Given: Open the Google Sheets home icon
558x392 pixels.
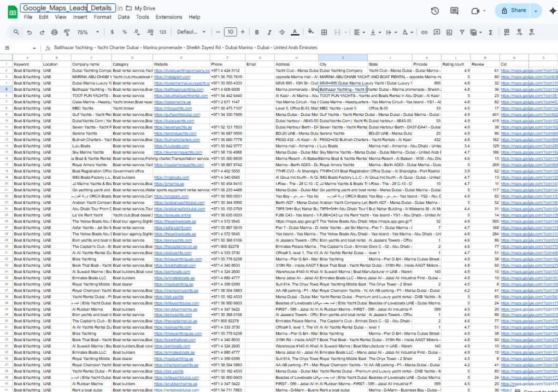Looking at the screenshot, I should (13, 12).
